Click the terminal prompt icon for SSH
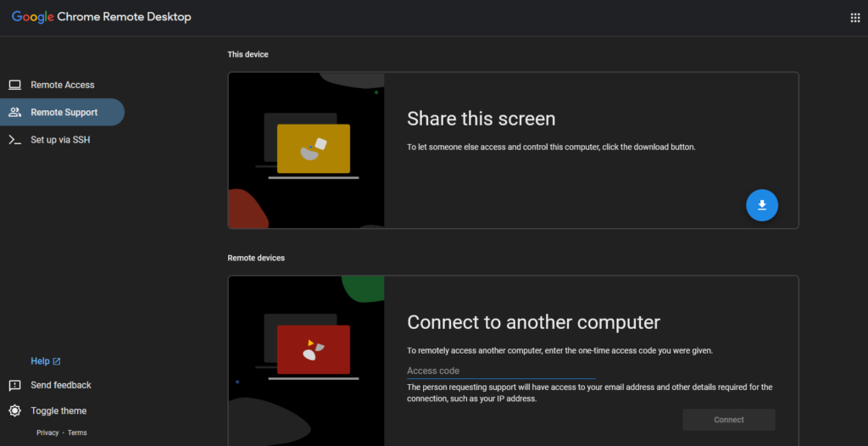 pyautogui.click(x=14, y=140)
